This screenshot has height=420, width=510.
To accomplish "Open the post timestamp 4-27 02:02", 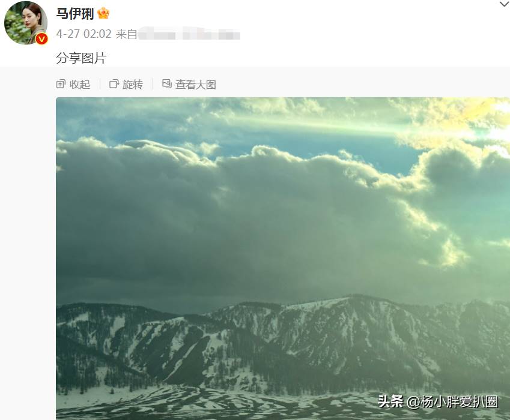I will click(x=83, y=34).
